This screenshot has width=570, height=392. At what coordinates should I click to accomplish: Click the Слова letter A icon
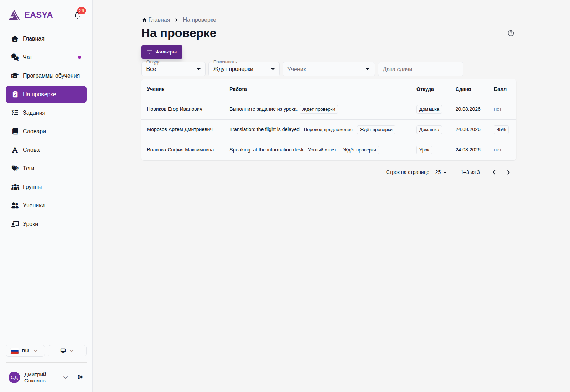point(15,150)
